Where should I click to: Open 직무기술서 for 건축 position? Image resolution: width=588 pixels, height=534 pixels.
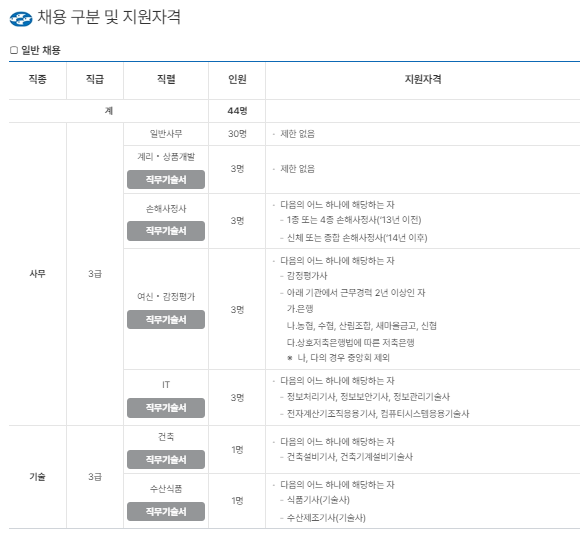[166, 459]
